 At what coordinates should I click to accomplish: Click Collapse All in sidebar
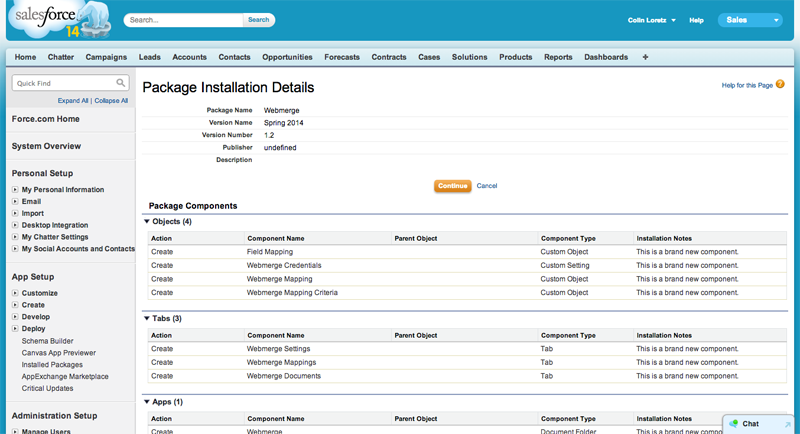click(111, 100)
